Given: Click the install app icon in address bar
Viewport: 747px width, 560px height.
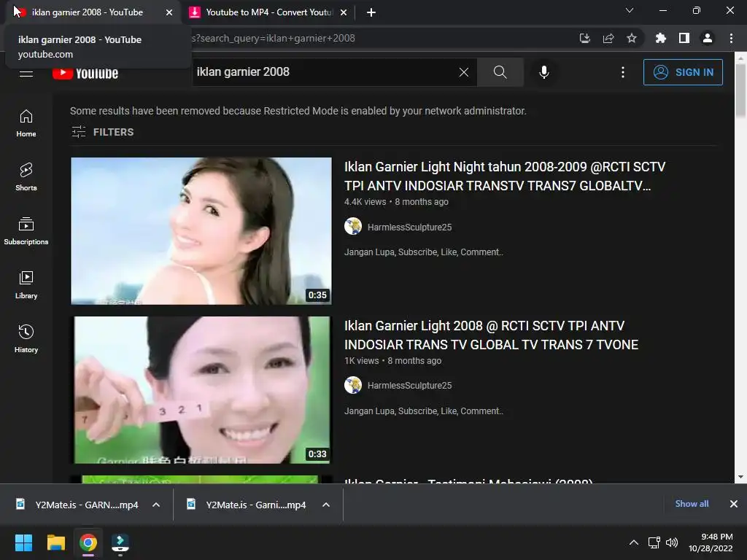Looking at the screenshot, I should coord(585,38).
